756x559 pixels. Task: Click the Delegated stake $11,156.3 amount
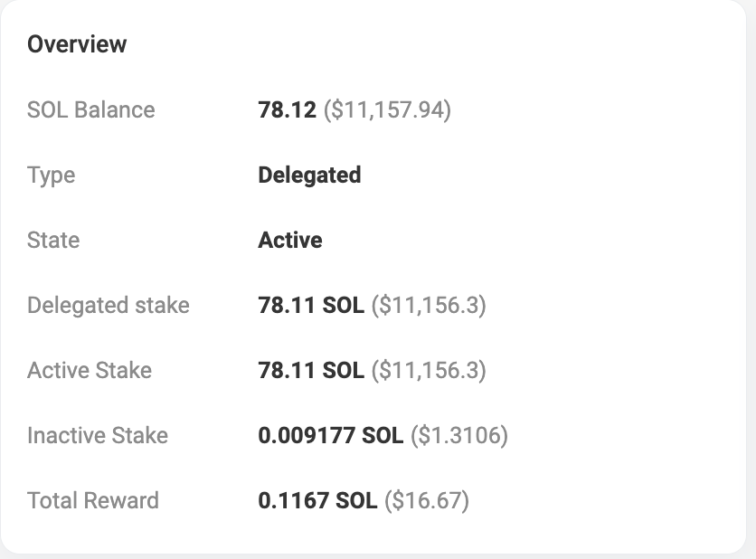[430, 306]
